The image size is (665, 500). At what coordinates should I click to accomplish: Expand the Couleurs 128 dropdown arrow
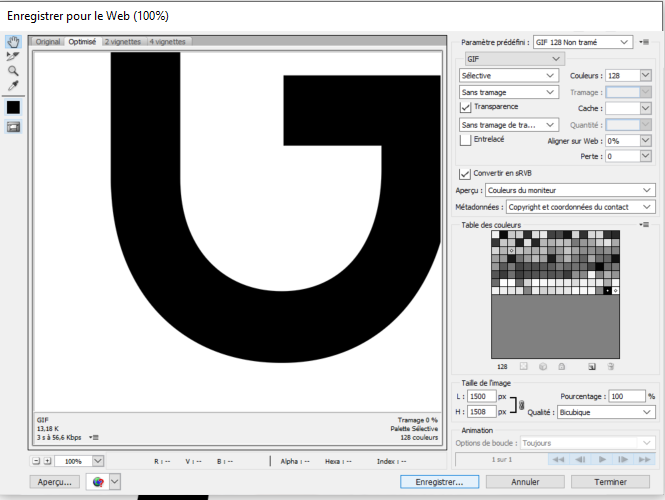(x=645, y=75)
